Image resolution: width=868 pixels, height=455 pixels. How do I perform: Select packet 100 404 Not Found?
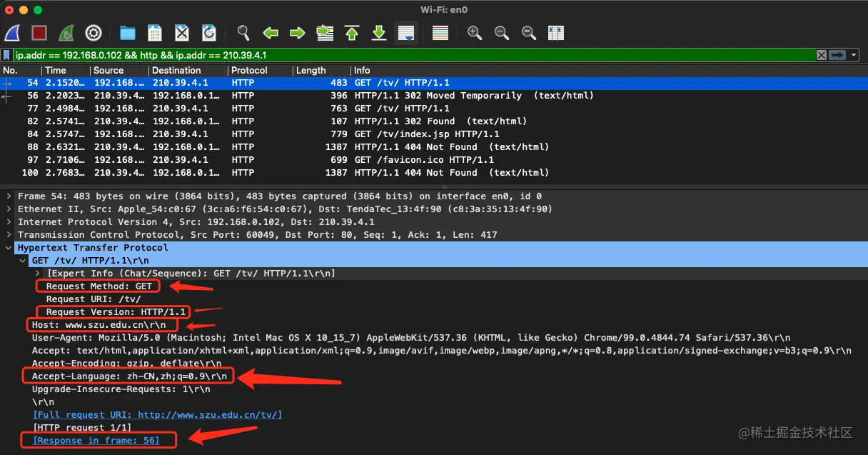point(434,173)
